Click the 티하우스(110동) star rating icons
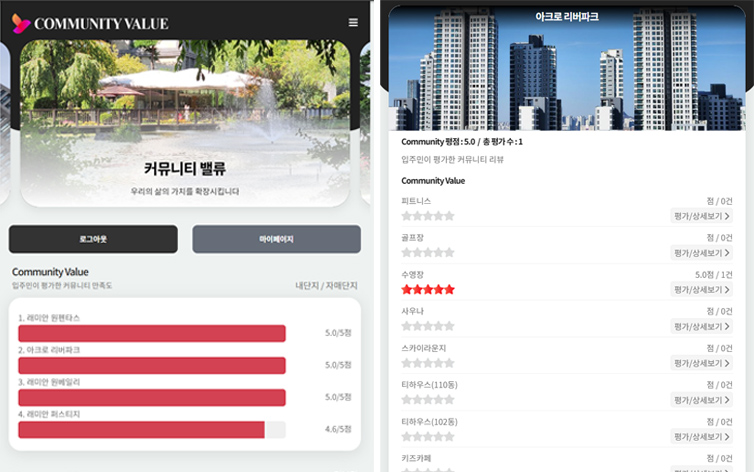The height and width of the screenshot is (472, 754). 427,400
